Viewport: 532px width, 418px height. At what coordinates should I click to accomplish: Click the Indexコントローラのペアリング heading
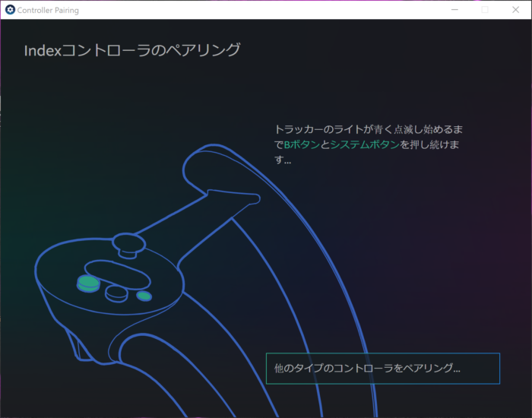click(132, 50)
